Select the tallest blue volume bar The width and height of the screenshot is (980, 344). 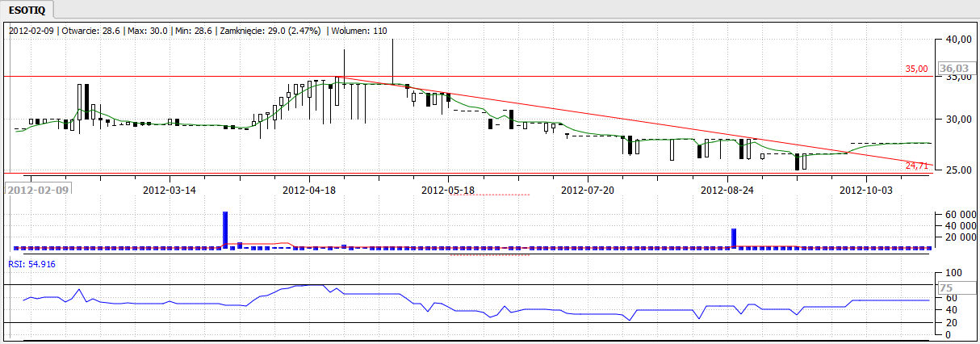click(225, 229)
